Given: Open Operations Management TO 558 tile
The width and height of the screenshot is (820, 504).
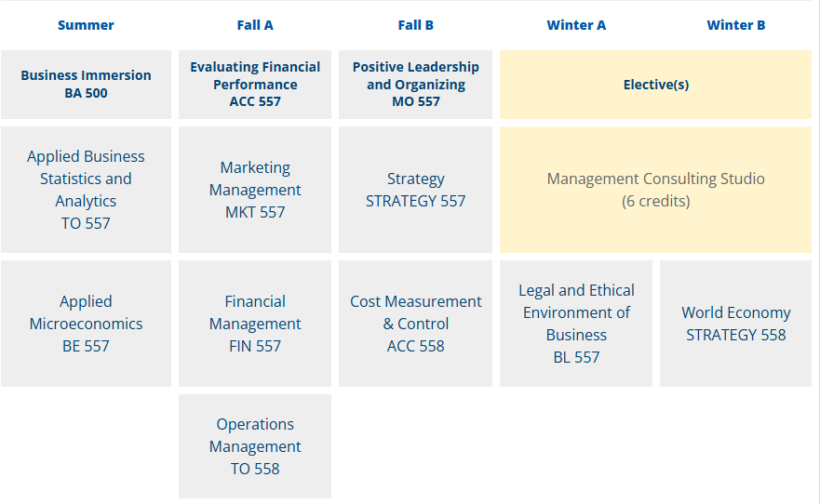Looking at the screenshot, I should [x=255, y=446].
